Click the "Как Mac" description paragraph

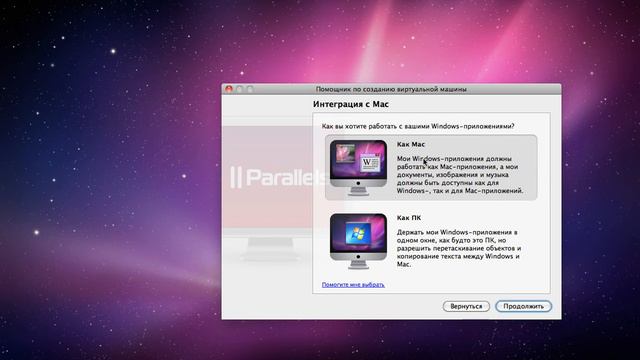pos(460,175)
